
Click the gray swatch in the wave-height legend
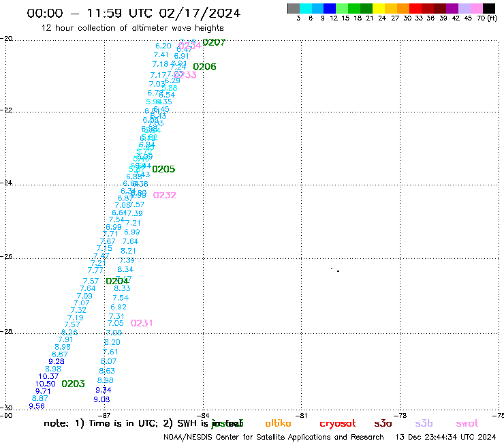[x=294, y=8]
